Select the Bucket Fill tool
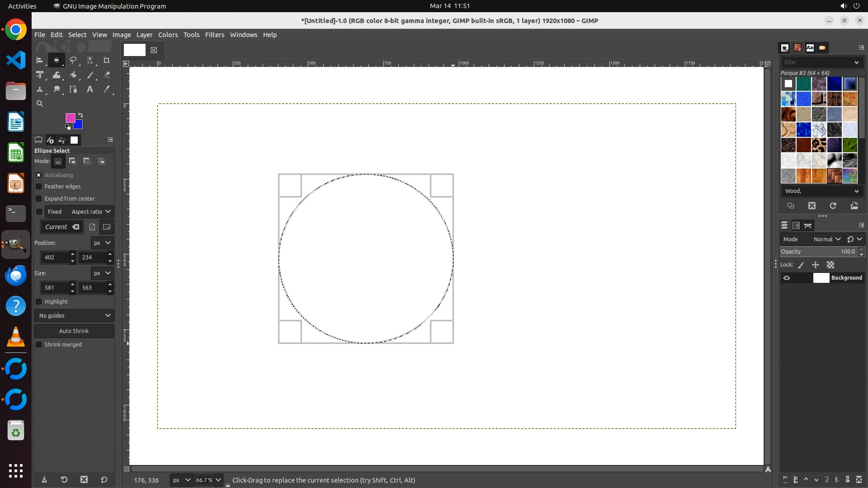The image size is (868, 488). coord(73,75)
